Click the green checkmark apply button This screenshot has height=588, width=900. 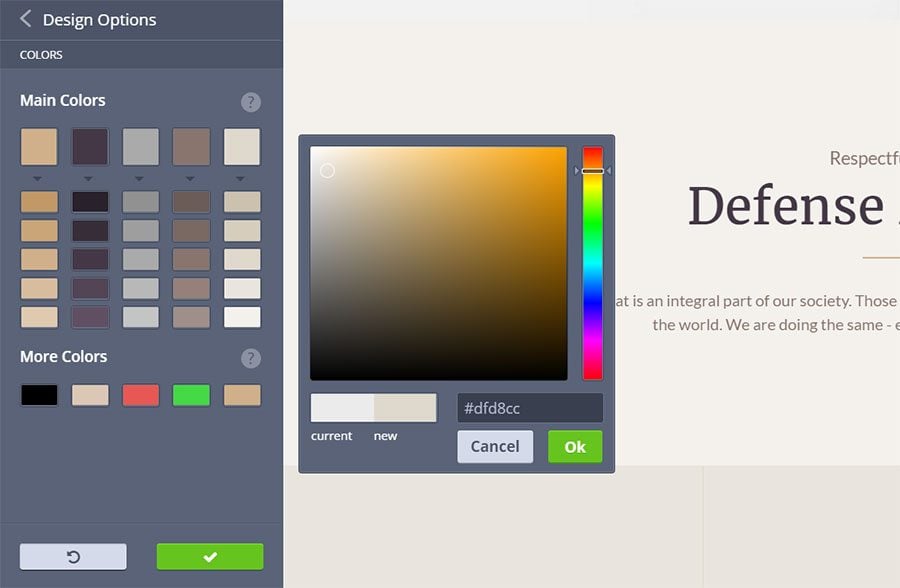pyautogui.click(x=210, y=557)
